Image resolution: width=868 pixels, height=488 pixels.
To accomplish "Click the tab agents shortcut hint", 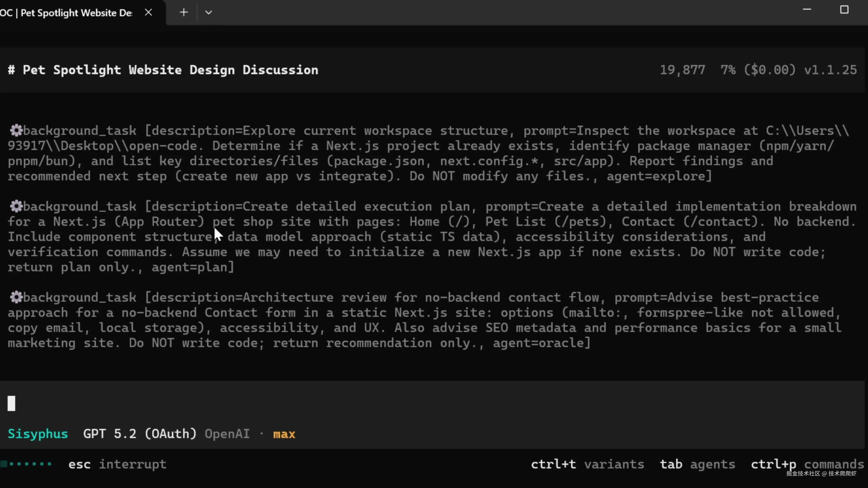I will pyautogui.click(x=697, y=465).
